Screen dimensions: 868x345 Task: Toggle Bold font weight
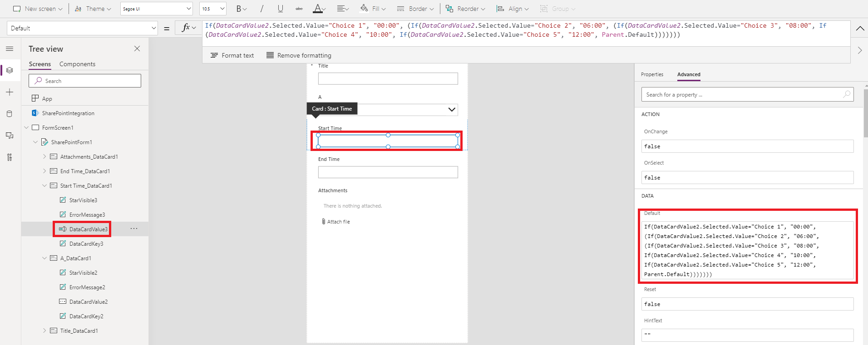pos(241,9)
